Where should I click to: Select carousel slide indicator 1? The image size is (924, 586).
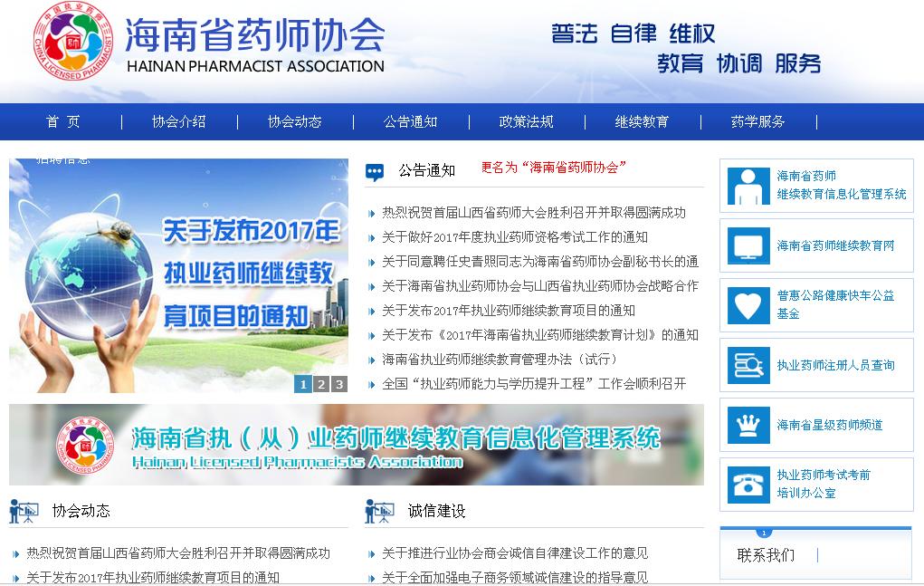pyautogui.click(x=303, y=384)
